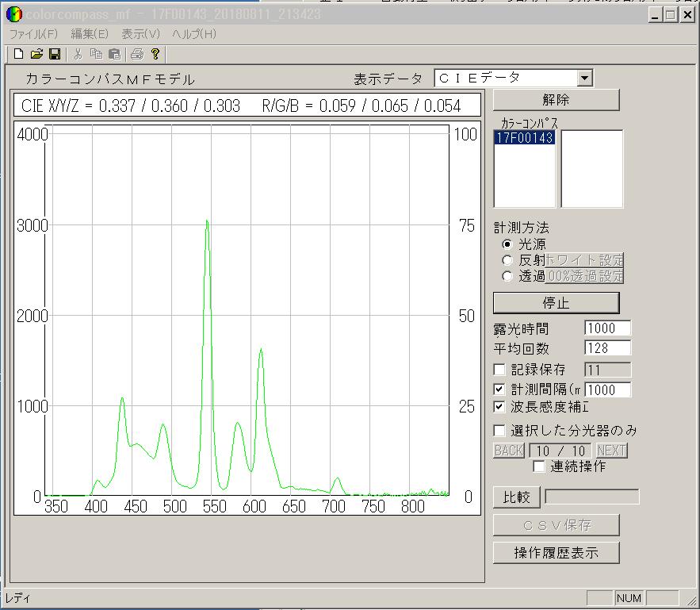700x610 pixels.
Task: Select the 反射 measurement radio button
Action: (x=507, y=260)
